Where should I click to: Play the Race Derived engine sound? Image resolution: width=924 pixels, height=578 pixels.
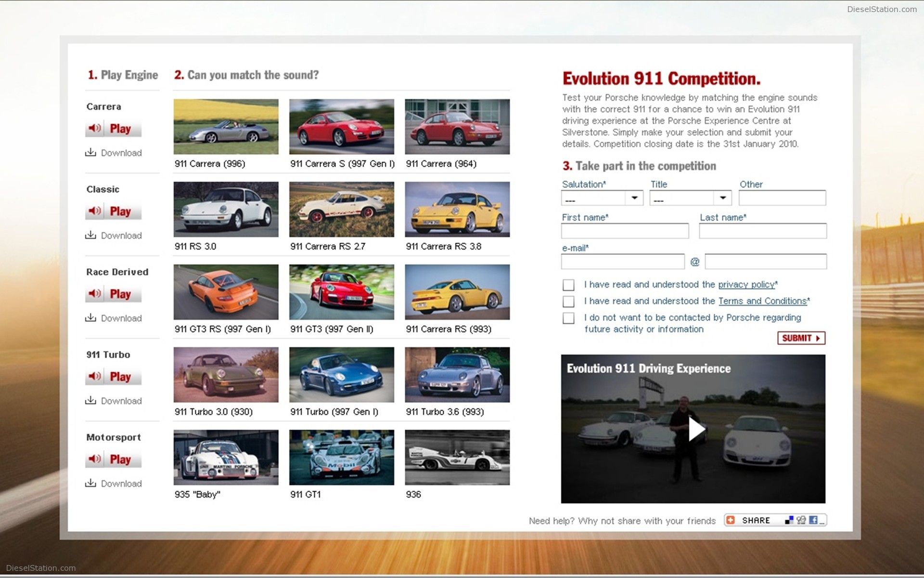click(114, 294)
